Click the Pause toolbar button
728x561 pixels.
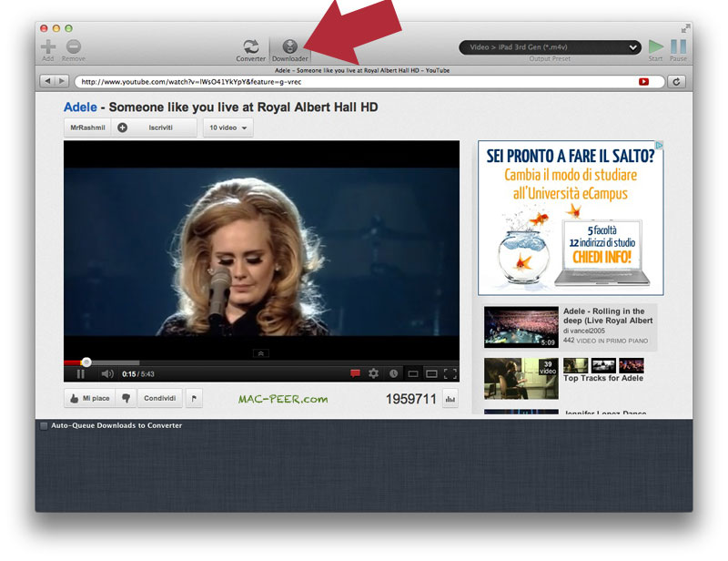tap(678, 46)
